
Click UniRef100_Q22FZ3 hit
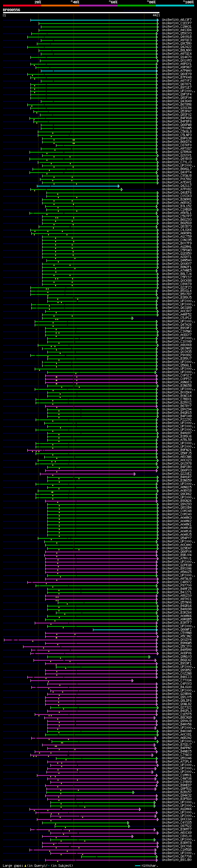pyautogui.click(x=177, y=287)
